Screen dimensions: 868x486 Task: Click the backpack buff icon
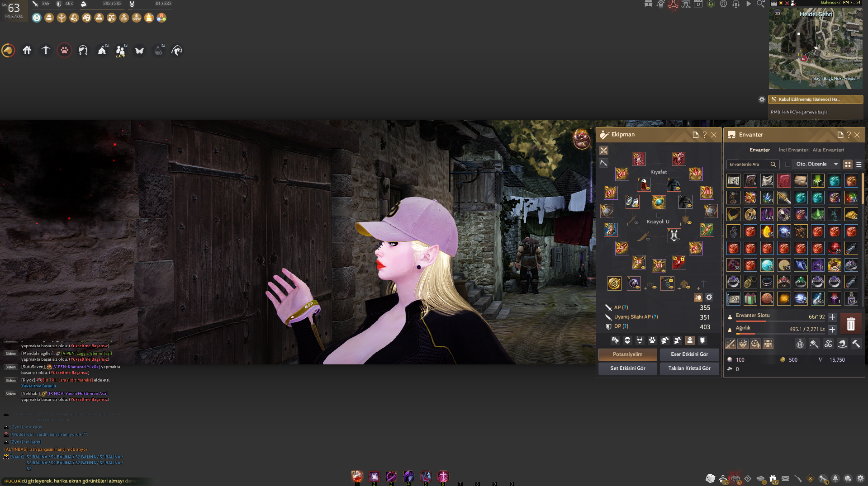pyautogui.click(x=49, y=18)
